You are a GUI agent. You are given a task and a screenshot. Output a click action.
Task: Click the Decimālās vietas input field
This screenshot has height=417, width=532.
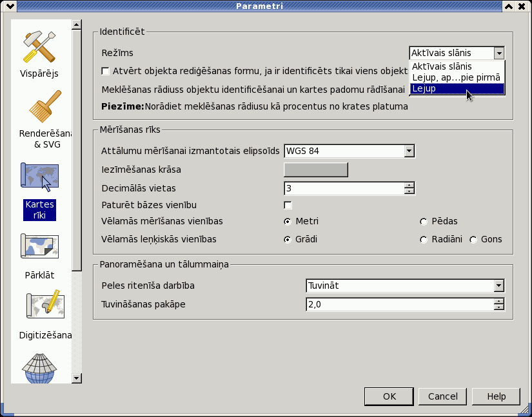point(344,188)
